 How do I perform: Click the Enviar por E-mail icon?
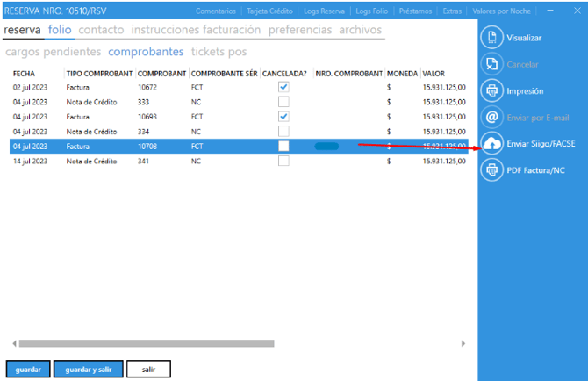coord(491,117)
